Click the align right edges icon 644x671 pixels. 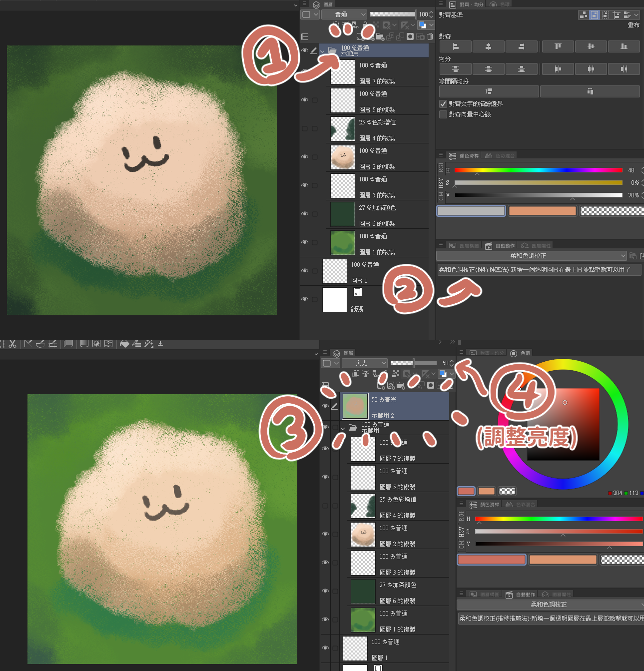[521, 46]
